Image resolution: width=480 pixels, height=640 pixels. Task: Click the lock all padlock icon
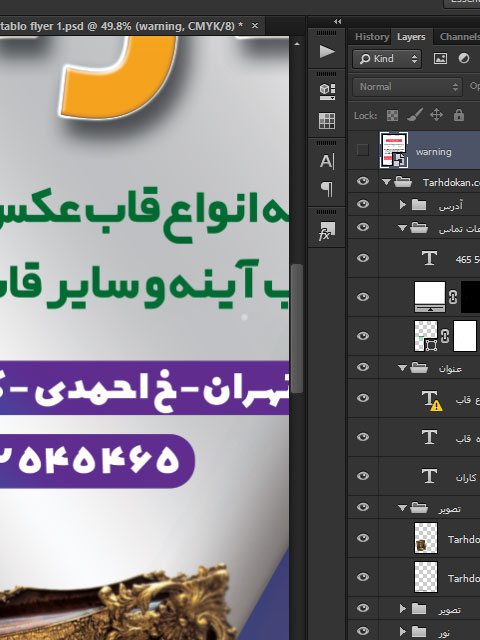[459, 115]
